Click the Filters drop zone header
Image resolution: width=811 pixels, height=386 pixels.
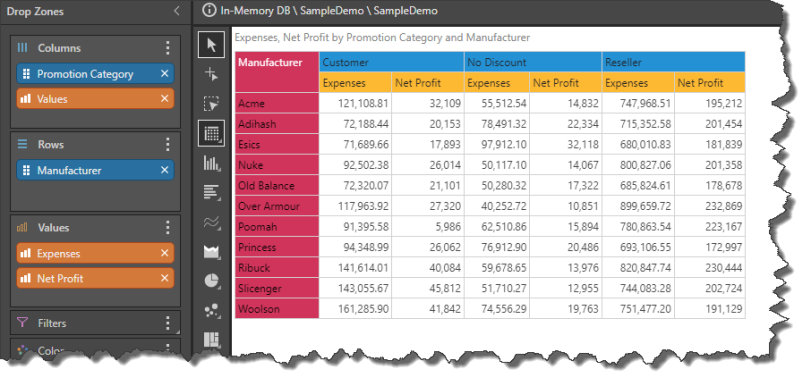click(x=95, y=323)
